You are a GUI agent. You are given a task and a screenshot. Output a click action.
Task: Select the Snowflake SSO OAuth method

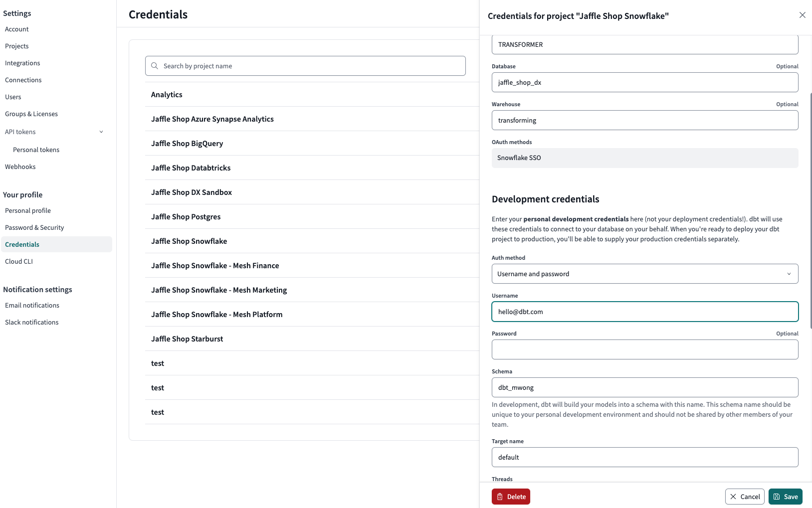point(644,158)
